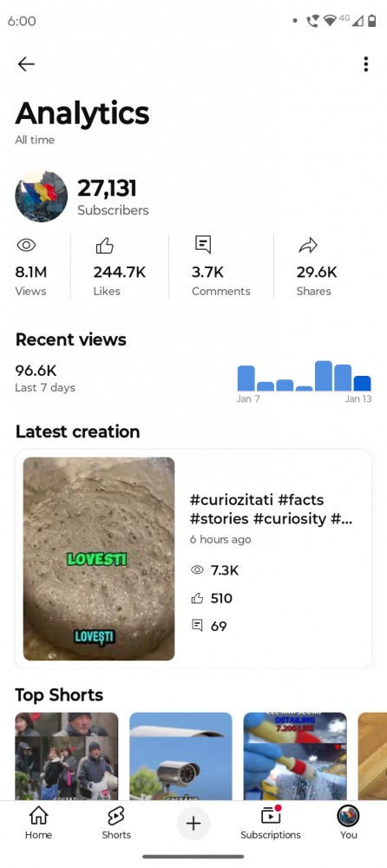The width and height of the screenshot is (387, 868).
Task: Open the Home tab
Action: pyautogui.click(x=38, y=823)
